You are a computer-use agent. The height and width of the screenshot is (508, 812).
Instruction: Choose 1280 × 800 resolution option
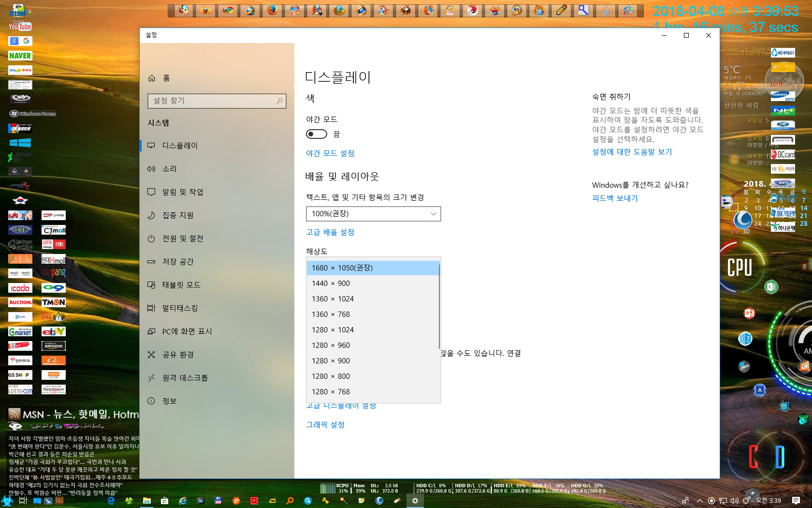373,376
